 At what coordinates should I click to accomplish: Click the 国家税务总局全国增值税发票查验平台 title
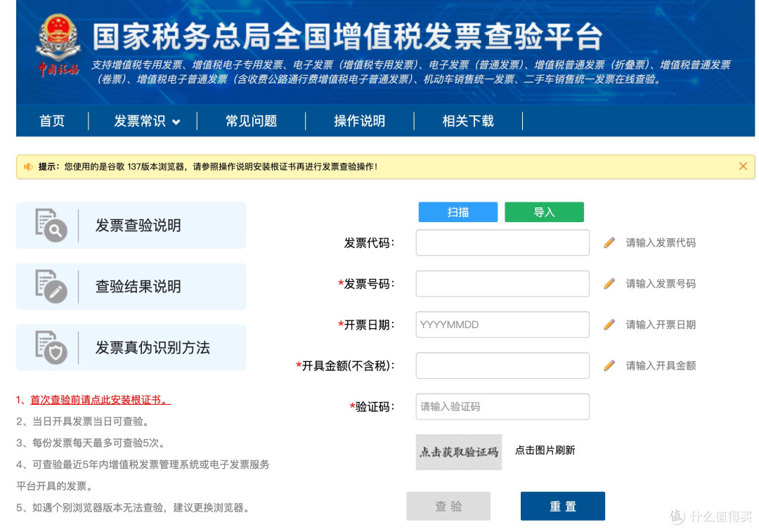coord(348,37)
